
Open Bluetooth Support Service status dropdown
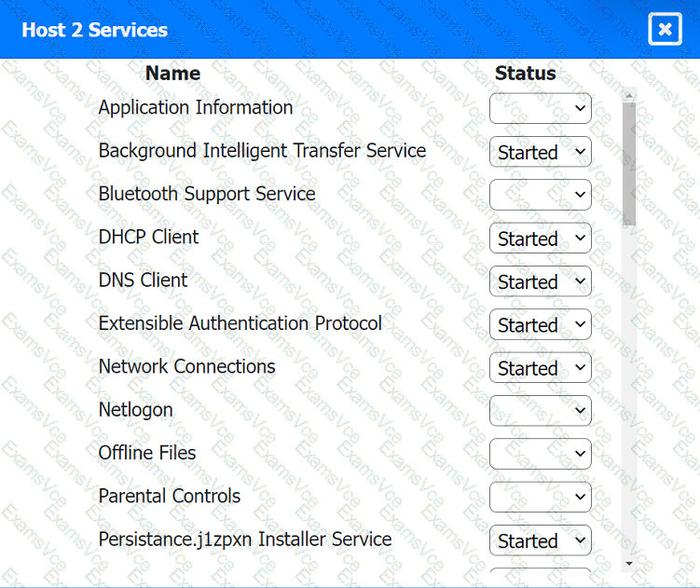pos(540,195)
